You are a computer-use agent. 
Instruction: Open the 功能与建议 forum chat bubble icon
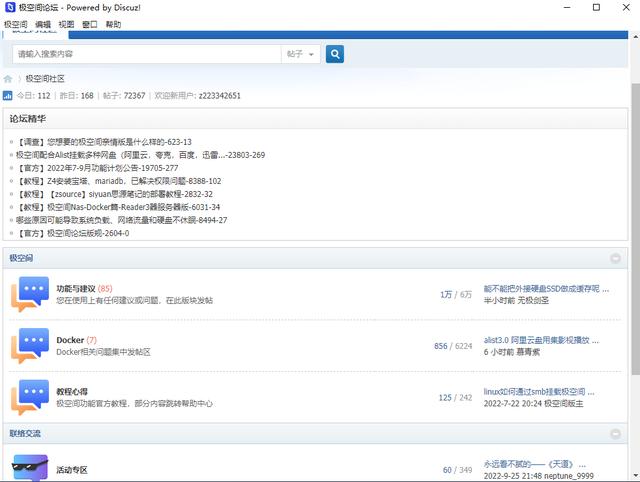coord(30,294)
